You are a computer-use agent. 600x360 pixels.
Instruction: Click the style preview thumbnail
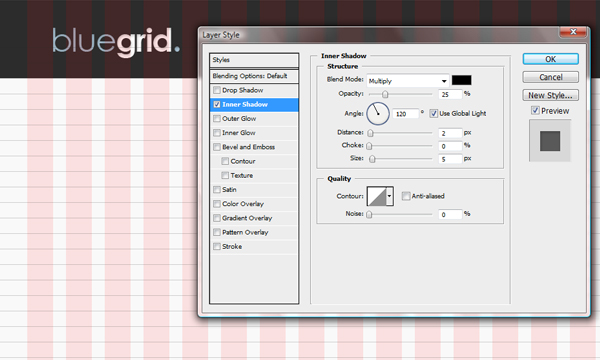(x=550, y=141)
